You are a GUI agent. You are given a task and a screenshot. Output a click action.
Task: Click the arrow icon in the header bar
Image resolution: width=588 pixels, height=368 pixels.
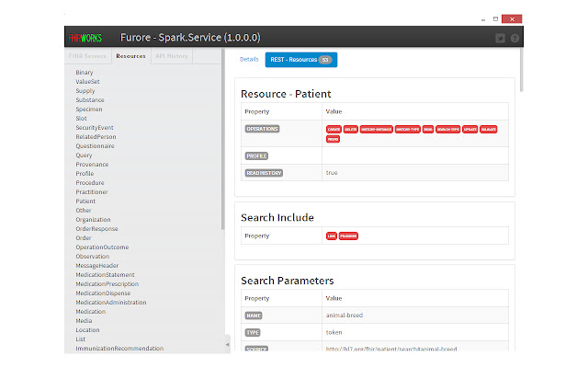[x=500, y=39]
